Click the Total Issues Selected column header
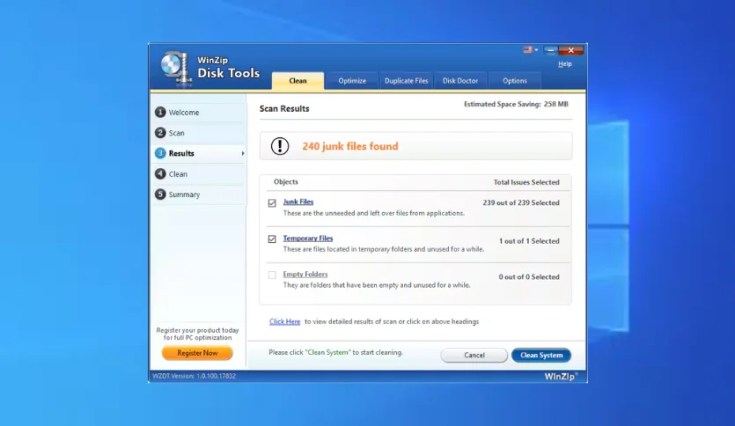The width and height of the screenshot is (735, 426). [526, 182]
